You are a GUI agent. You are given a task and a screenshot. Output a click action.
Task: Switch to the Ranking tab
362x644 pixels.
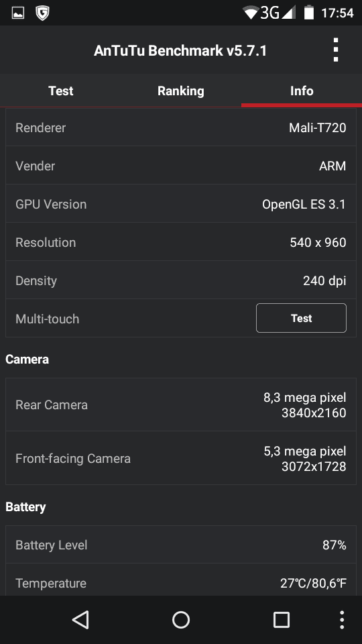(x=181, y=91)
